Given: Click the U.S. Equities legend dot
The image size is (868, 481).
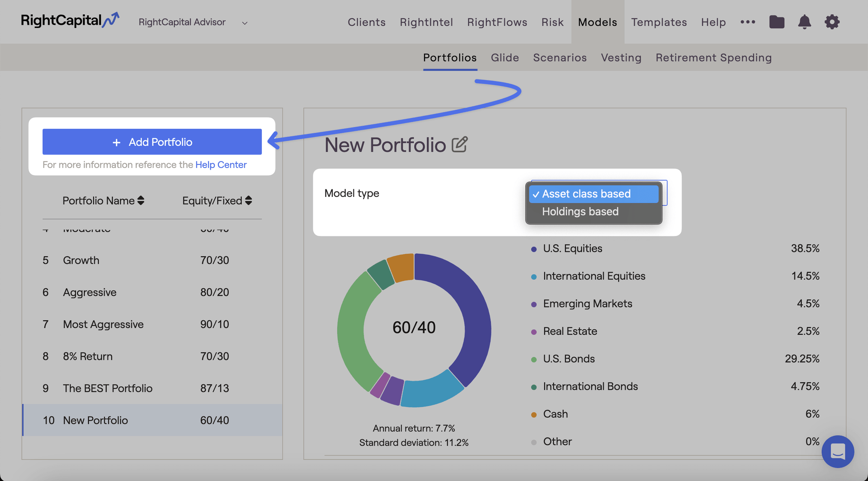Looking at the screenshot, I should coord(534,249).
